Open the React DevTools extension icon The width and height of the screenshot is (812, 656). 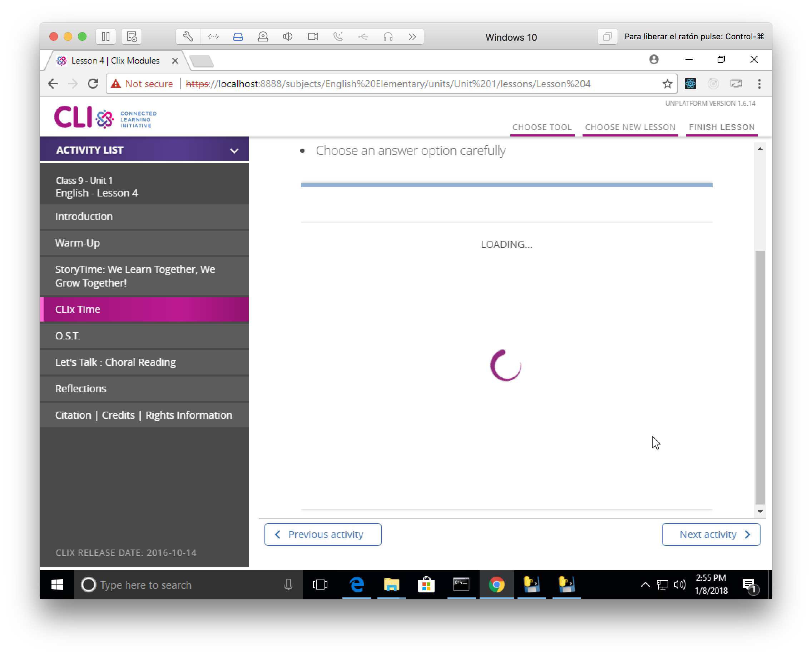coord(690,84)
